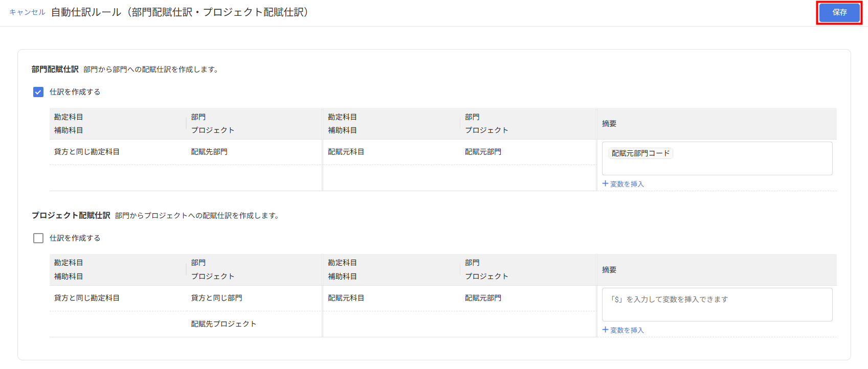This screenshot has width=868, height=369.
Task: Click 貸方と同じ勘定科目 in the プロジェクト配賦仕訳 table
Action: click(x=87, y=298)
